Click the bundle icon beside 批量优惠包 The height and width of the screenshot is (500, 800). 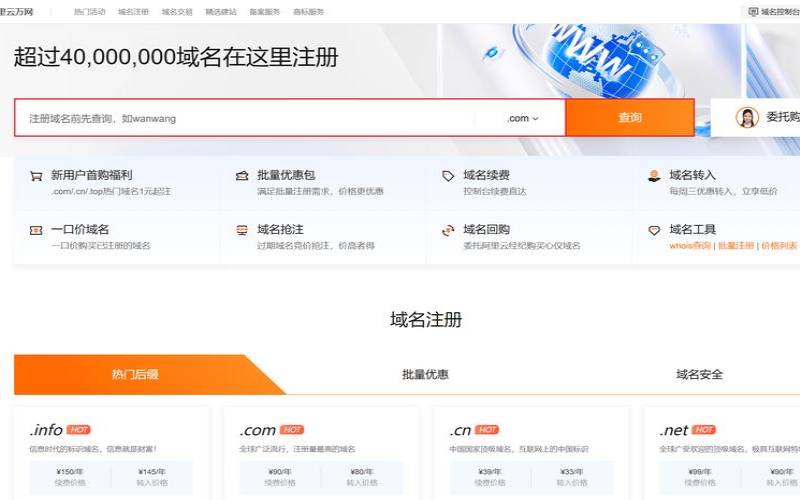click(242, 176)
